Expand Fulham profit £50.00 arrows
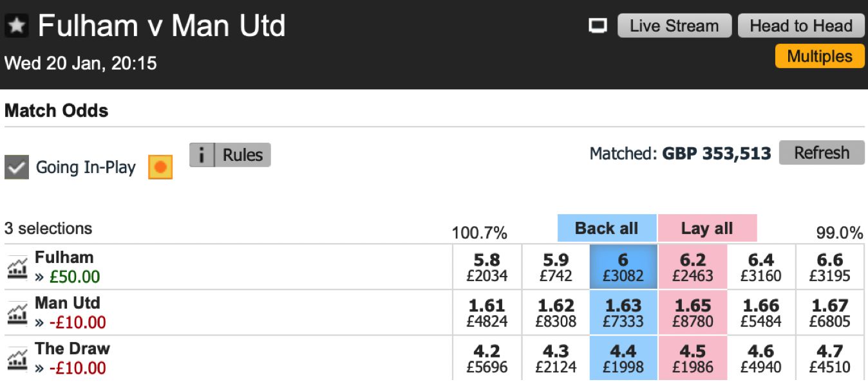This screenshot has height=382, width=868. [39, 277]
